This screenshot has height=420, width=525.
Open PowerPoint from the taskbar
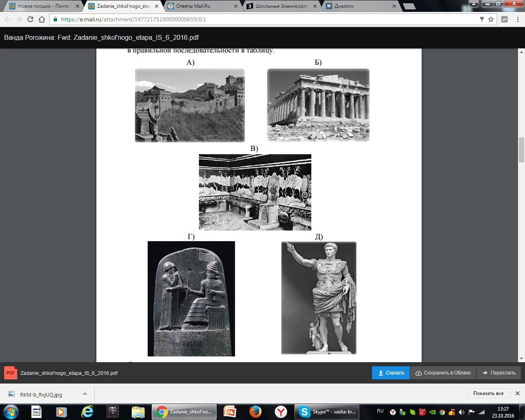230,412
